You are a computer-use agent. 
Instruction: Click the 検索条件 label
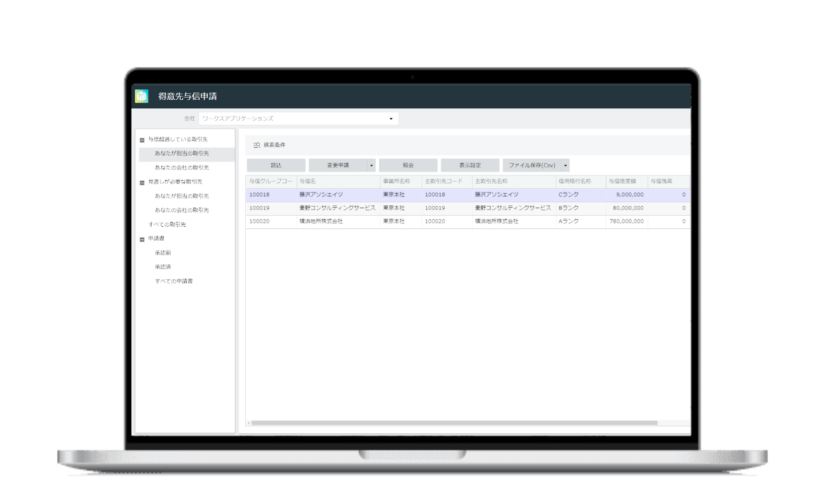coord(275,145)
